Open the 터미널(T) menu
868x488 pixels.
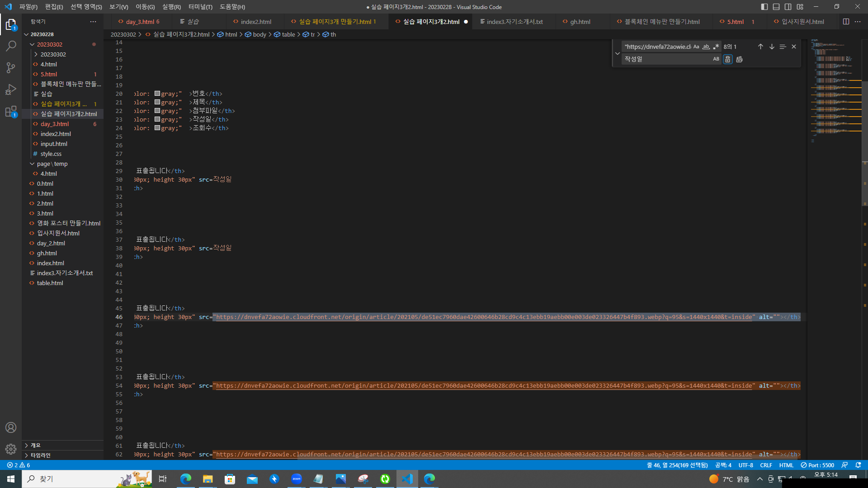200,7
